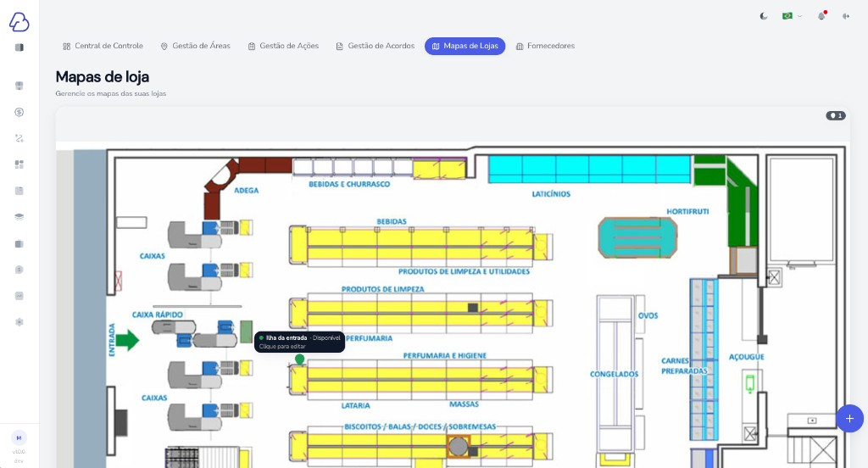
Task: Toggle dark mode with the moon icon
Action: (x=764, y=16)
